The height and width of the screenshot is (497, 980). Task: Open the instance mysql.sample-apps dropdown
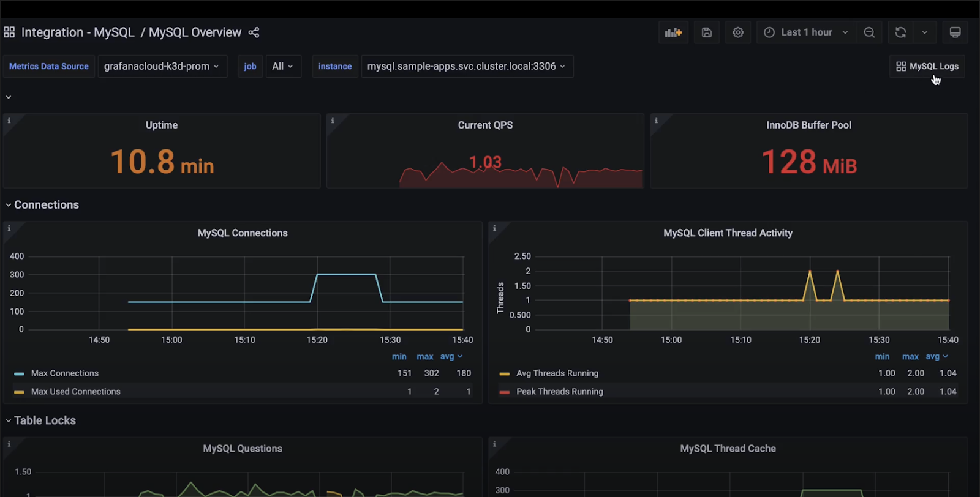(467, 66)
